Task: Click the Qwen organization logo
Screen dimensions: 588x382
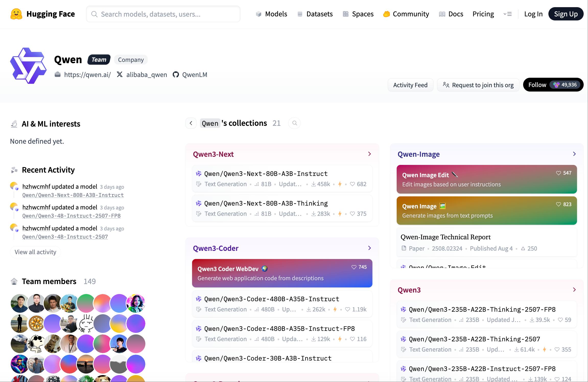Action: coord(28,66)
